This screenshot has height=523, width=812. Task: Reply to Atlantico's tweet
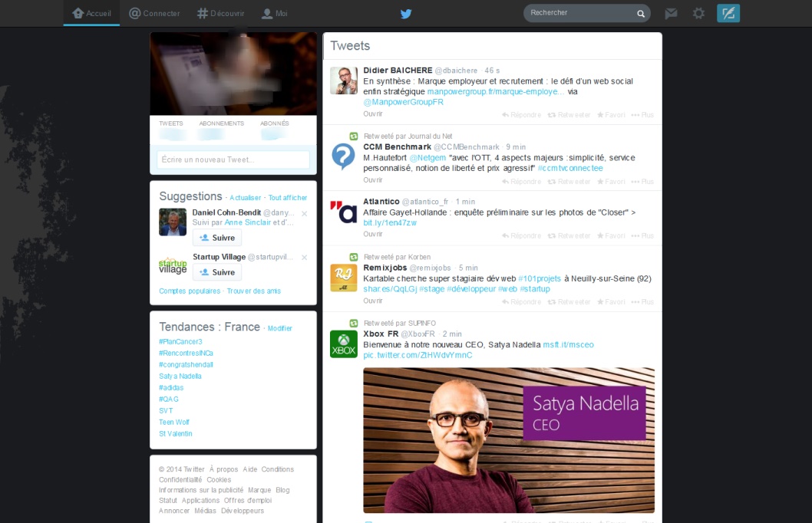[521, 235]
